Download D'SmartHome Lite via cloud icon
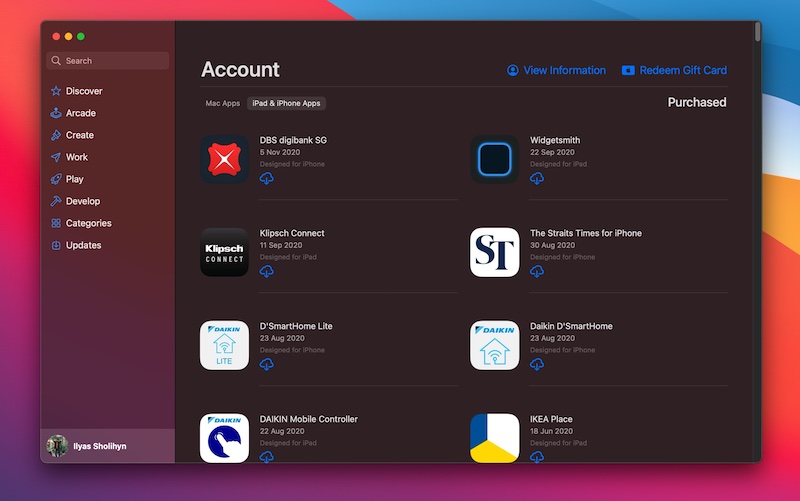 coord(266,364)
